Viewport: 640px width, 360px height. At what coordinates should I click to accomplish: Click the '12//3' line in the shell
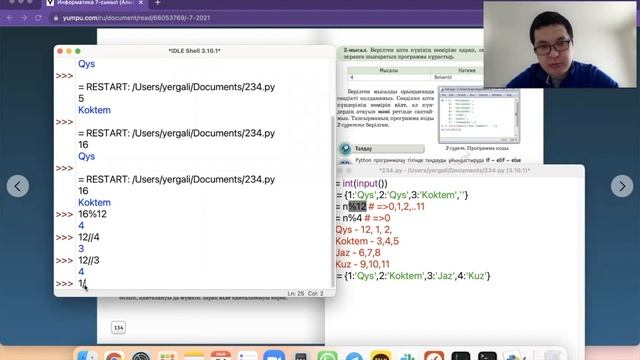coord(89,260)
